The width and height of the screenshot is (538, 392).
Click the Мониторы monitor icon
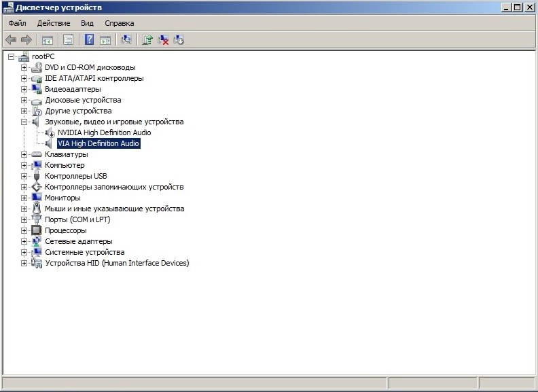point(37,198)
